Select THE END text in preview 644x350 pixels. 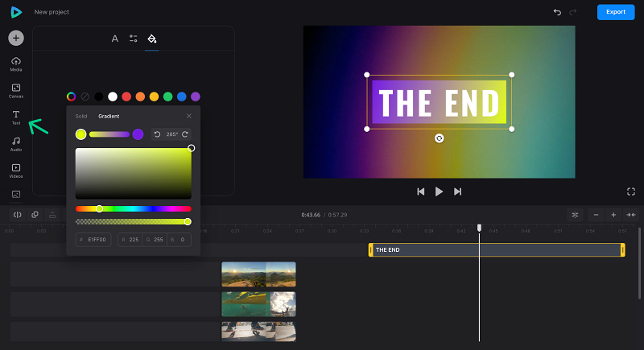(439, 102)
